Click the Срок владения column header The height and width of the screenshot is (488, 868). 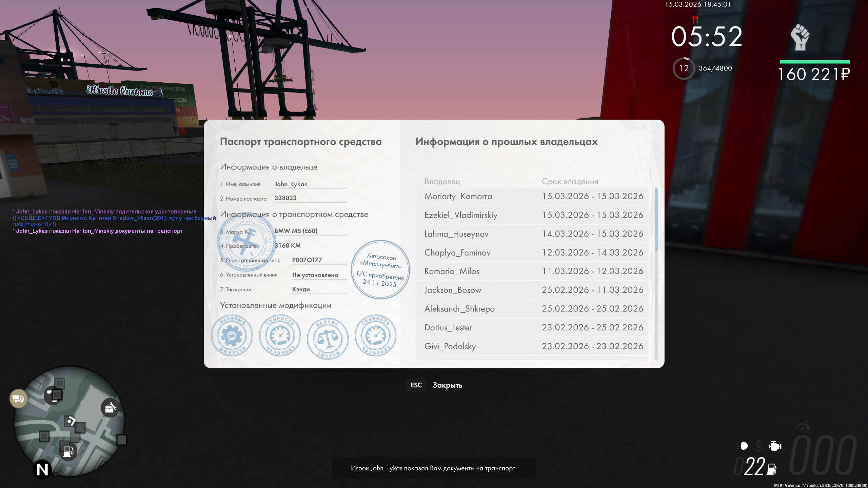(570, 182)
